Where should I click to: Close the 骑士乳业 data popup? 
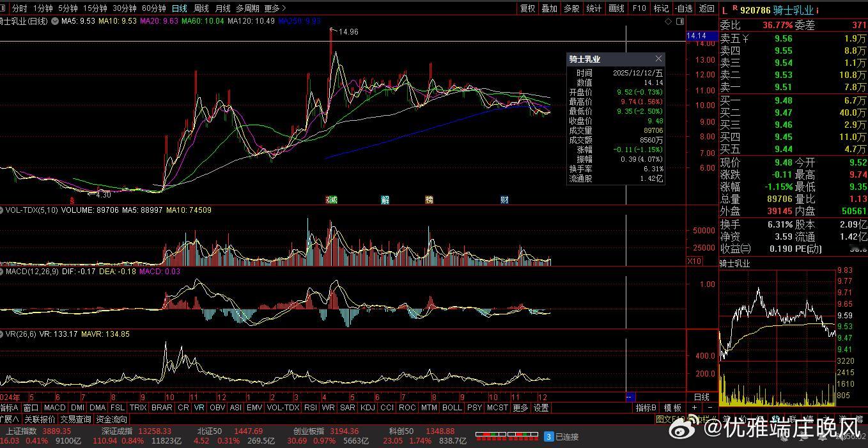[x=658, y=59]
